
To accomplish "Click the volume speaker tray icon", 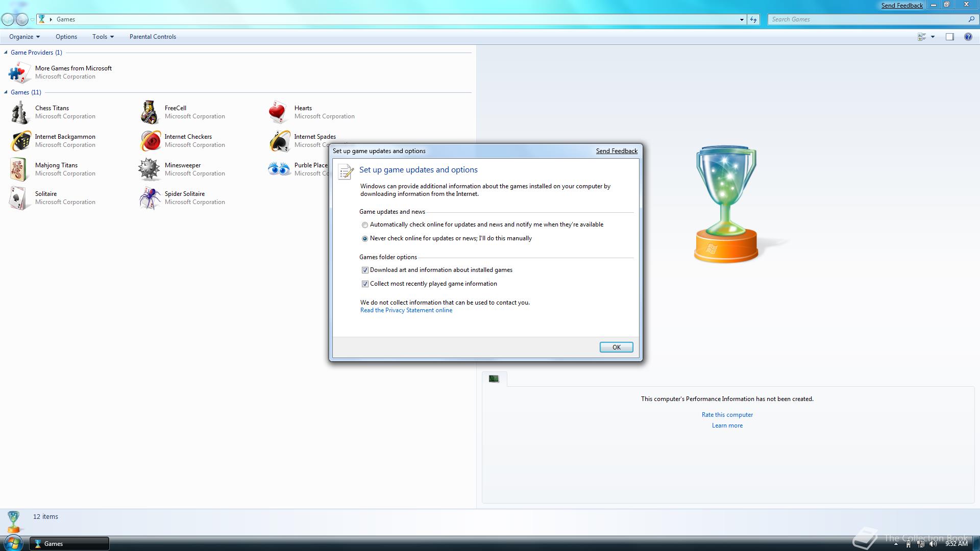I will pyautogui.click(x=933, y=544).
